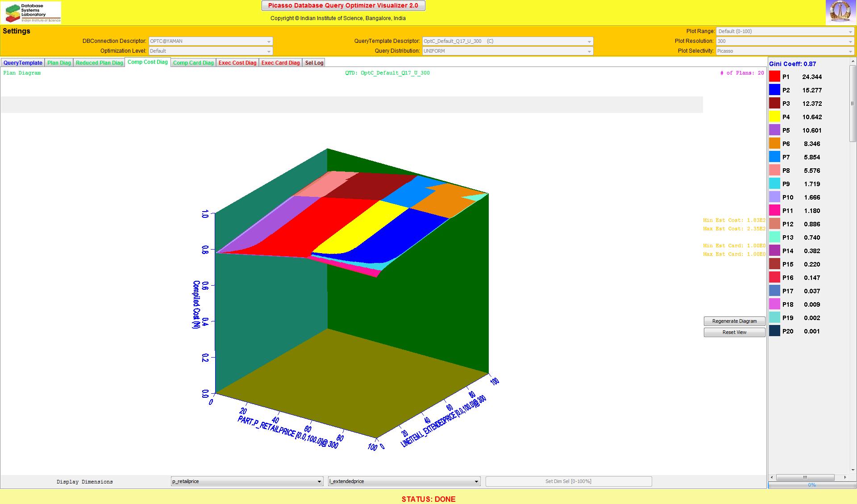Expand the QueryTemplate Descriptor combo box

pyautogui.click(x=508, y=41)
